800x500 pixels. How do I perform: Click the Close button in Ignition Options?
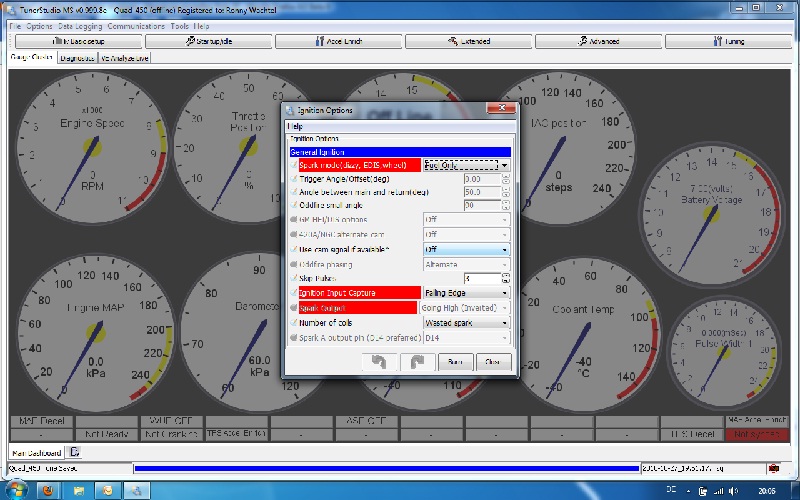click(492, 361)
